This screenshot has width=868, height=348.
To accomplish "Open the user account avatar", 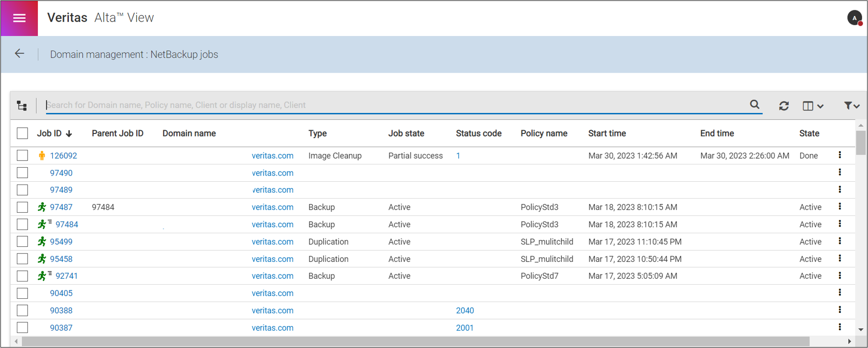I will tap(854, 18).
